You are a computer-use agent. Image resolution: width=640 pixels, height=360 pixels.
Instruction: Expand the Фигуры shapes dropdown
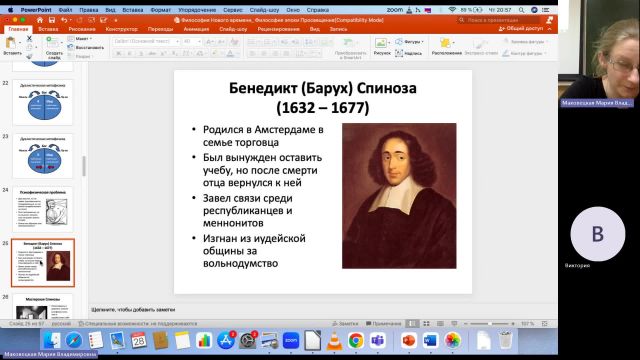pyautogui.click(x=409, y=42)
